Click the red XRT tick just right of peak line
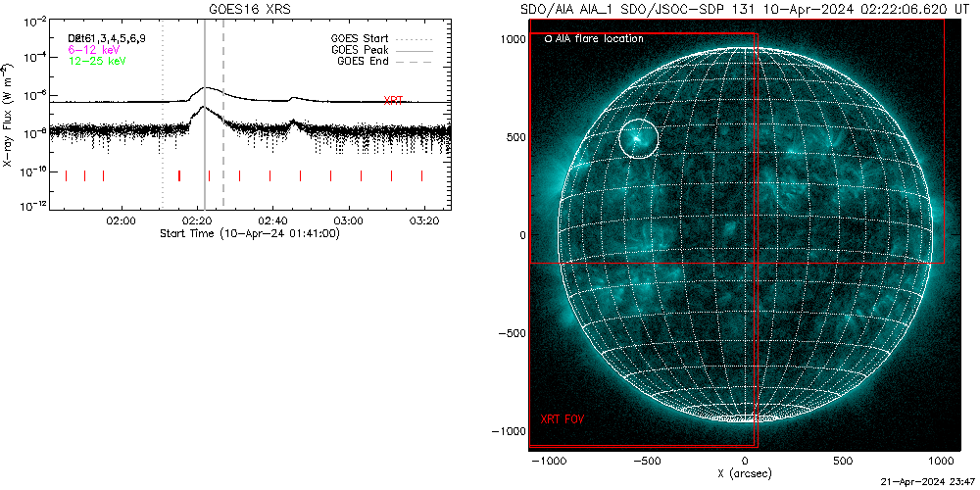The height and width of the screenshot is (490, 980). 210,175
